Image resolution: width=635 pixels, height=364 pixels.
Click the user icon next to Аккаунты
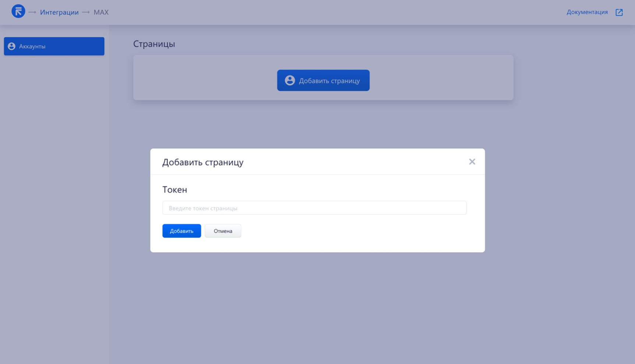12,46
